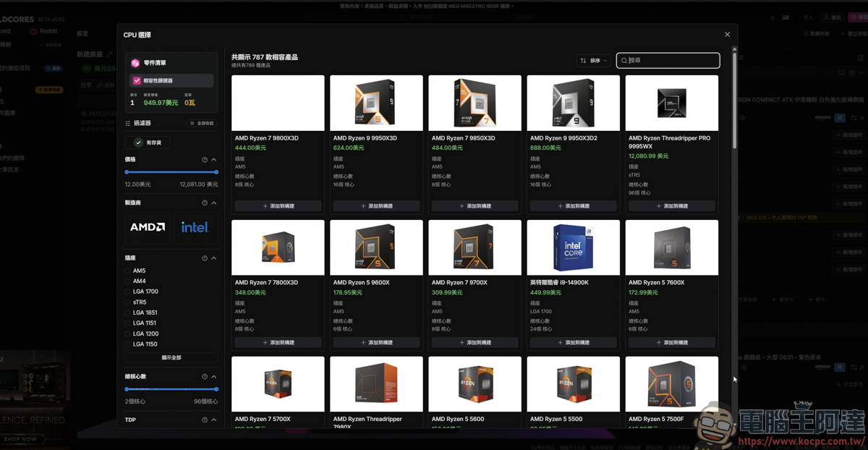The height and width of the screenshot is (450, 868).
Task: Open the AMD Ryzen 5 9600X image
Action: [376, 247]
